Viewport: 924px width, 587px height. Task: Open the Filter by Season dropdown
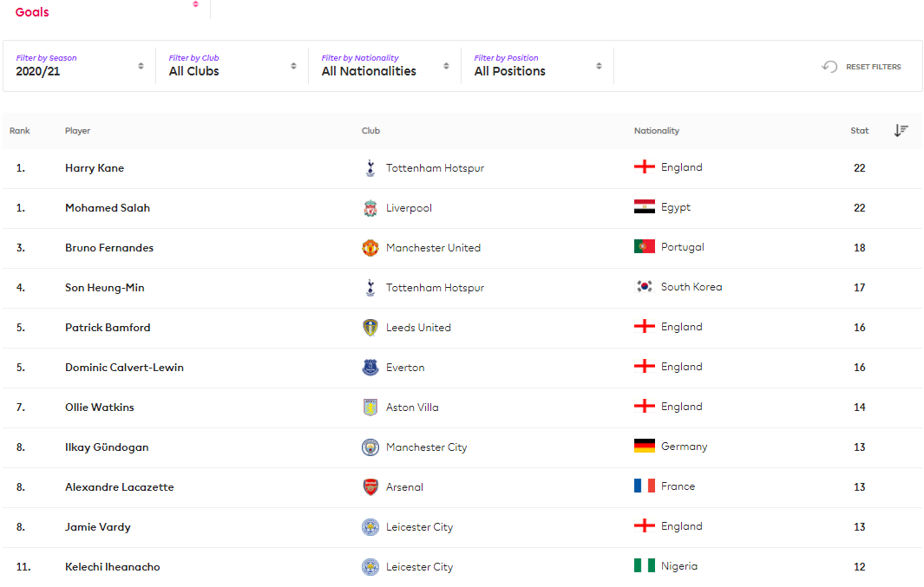click(80, 66)
